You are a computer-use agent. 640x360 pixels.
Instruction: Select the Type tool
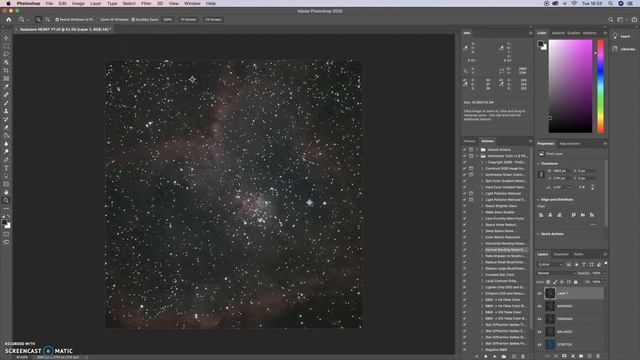6,168
